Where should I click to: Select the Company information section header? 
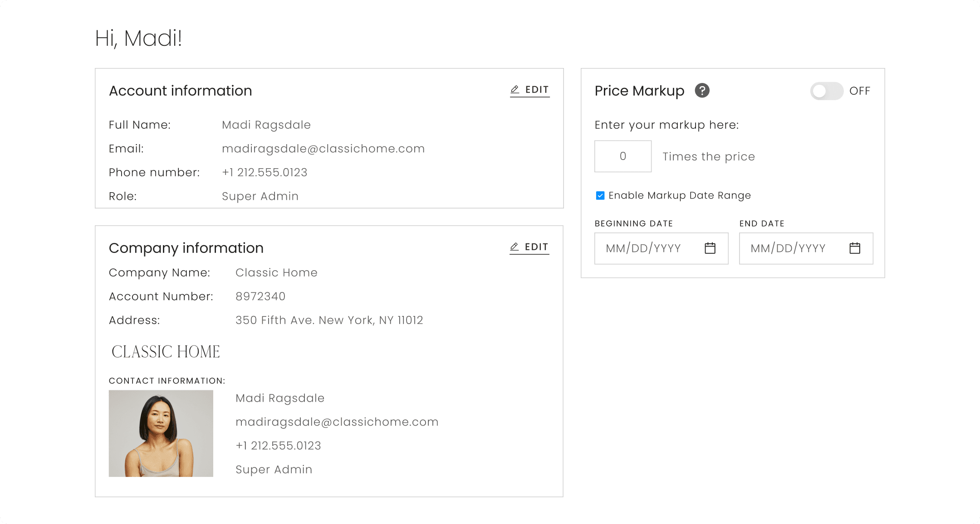tap(186, 247)
